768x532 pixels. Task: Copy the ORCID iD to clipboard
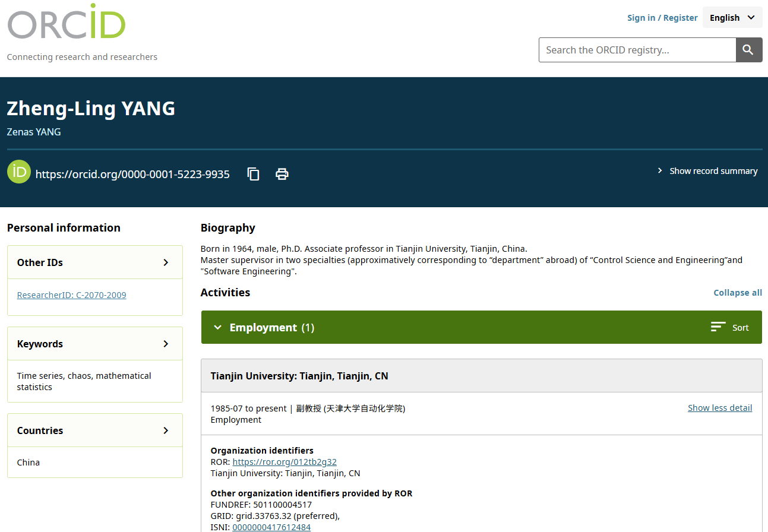pos(253,173)
